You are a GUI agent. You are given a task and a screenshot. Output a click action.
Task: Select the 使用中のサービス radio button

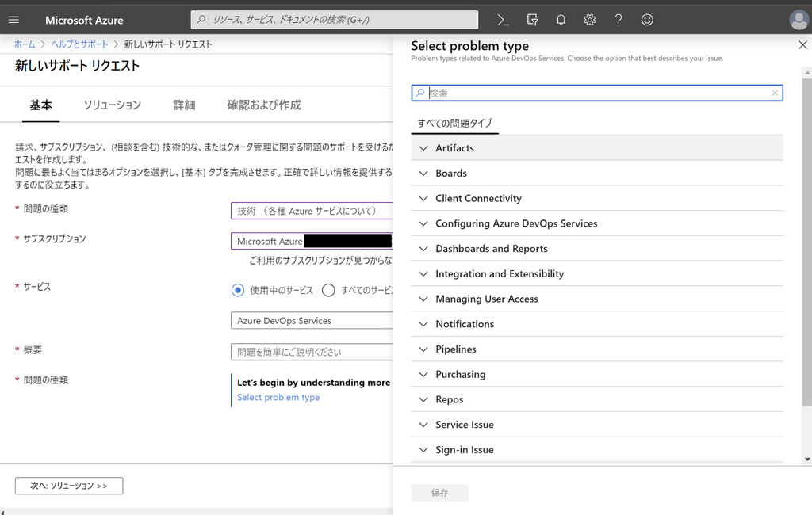(x=238, y=290)
